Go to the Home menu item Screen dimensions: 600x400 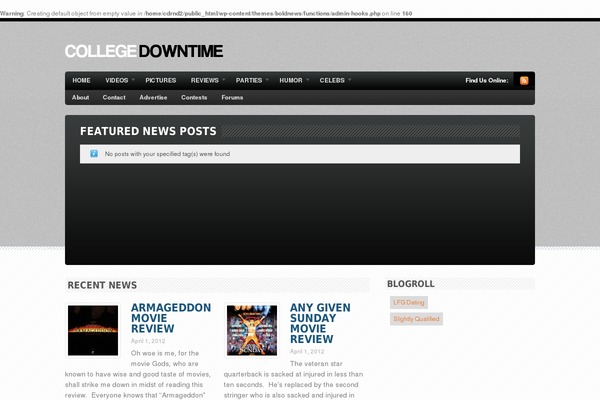tap(82, 80)
